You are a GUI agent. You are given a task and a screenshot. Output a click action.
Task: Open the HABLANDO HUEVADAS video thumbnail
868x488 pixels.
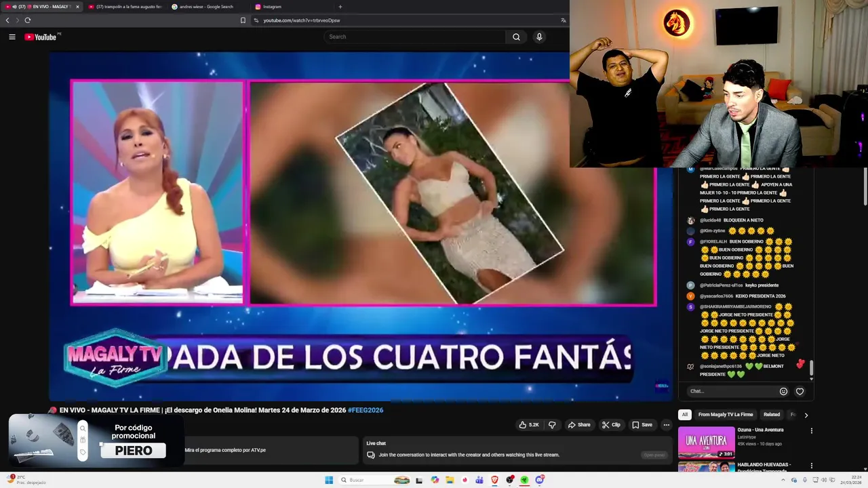706,467
